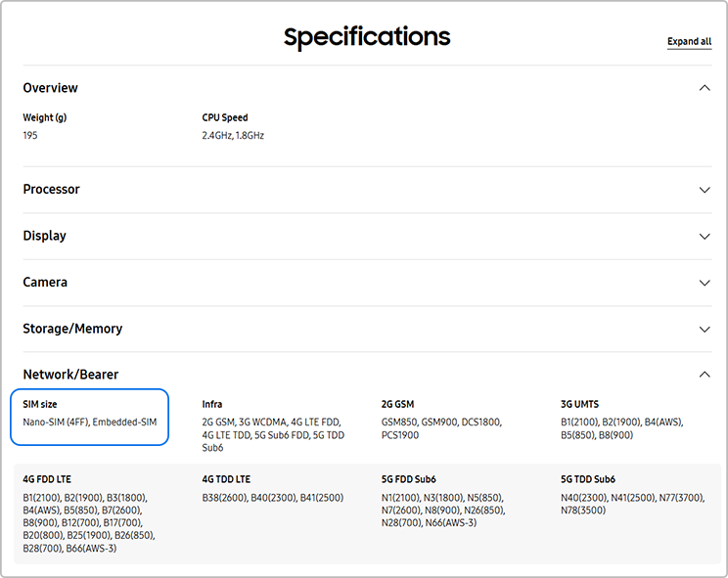The image size is (728, 578).
Task: Click the Infra specification text
Action: 273,434
